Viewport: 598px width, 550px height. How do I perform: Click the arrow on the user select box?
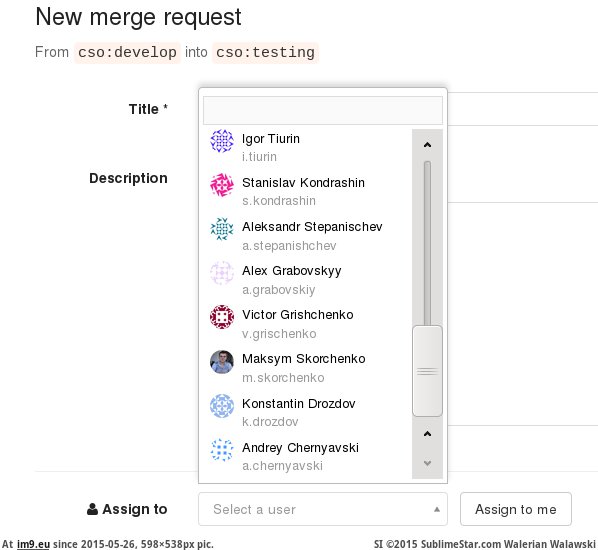(x=437, y=510)
